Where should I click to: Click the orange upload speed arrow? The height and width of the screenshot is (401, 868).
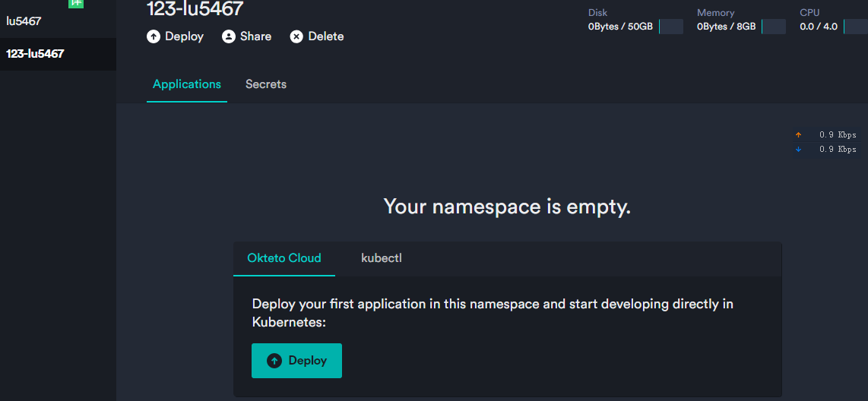798,135
